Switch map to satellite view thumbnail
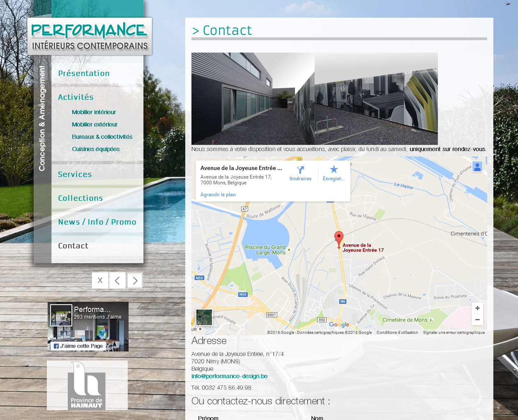Viewport: 518px width, 420px height. tap(204, 317)
